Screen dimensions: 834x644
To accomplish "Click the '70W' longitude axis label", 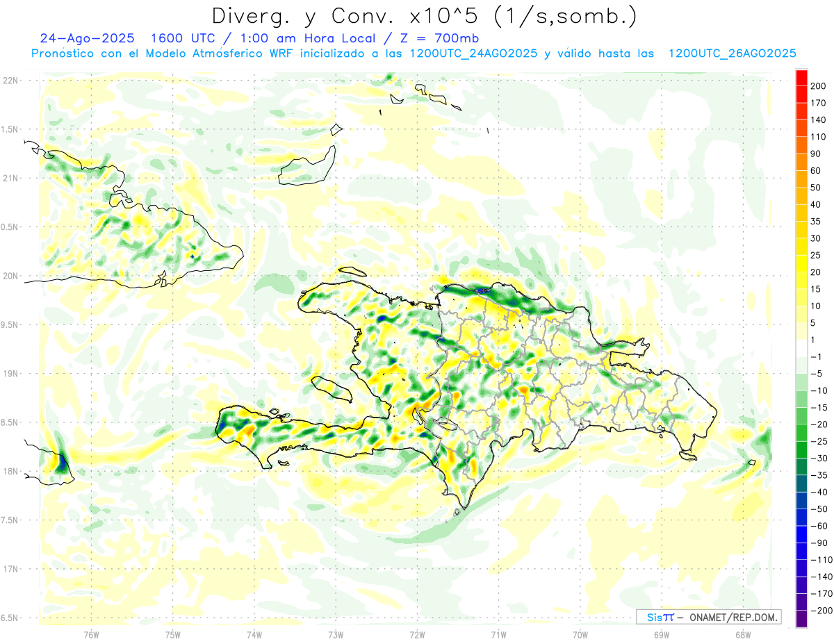I will tap(580, 634).
